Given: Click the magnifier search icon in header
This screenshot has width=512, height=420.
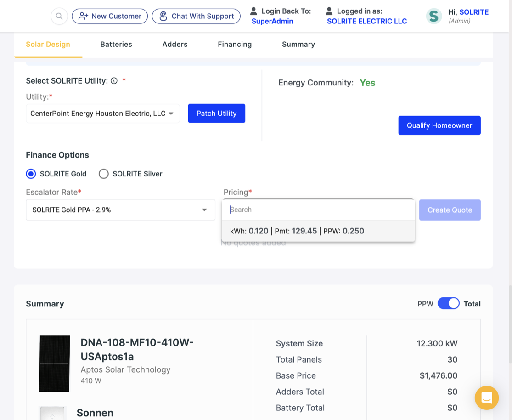Looking at the screenshot, I should click(x=59, y=16).
